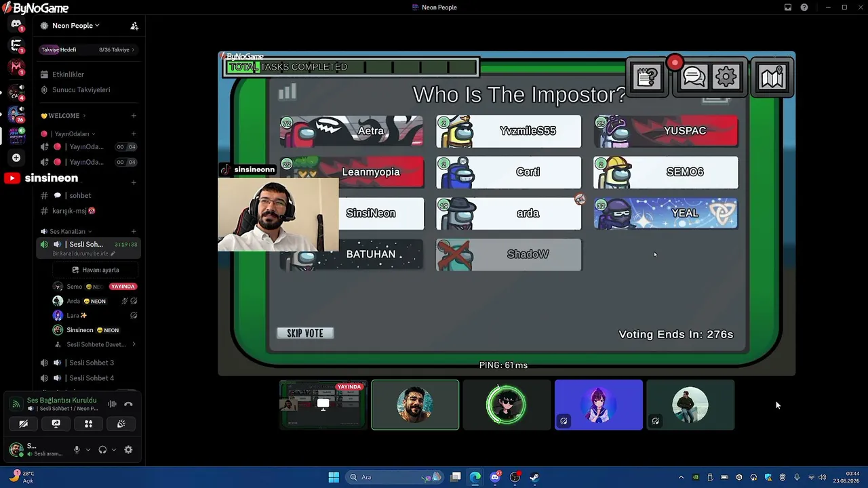Open Microsoft Edge from taskbar
868x488 pixels.
point(475,477)
